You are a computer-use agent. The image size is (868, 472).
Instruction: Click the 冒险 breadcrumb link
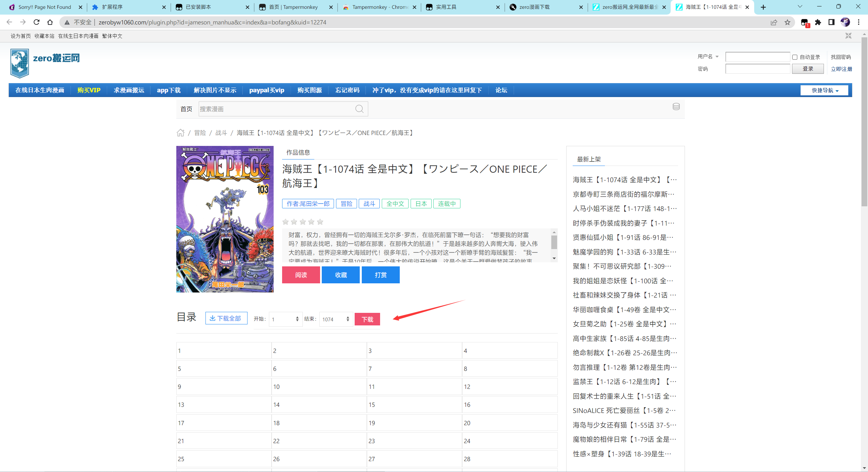pyautogui.click(x=200, y=133)
